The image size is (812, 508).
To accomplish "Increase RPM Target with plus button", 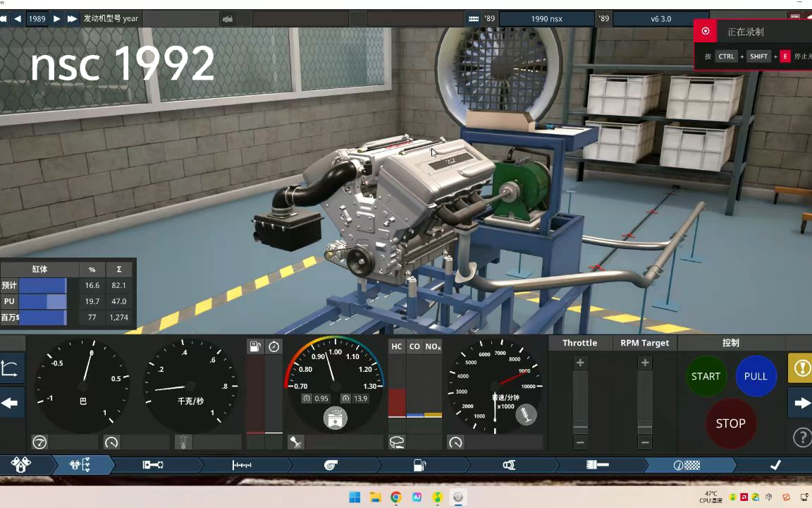I will pos(645,363).
